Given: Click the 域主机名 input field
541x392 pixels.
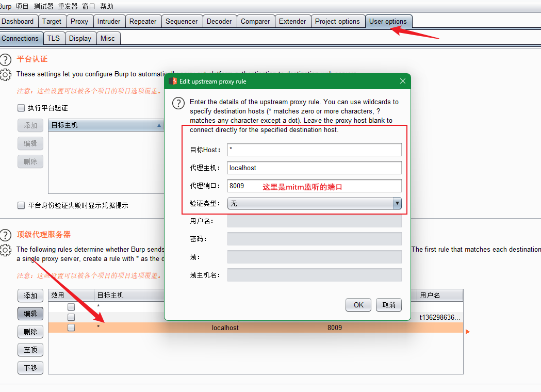Looking at the screenshot, I should pos(314,275).
